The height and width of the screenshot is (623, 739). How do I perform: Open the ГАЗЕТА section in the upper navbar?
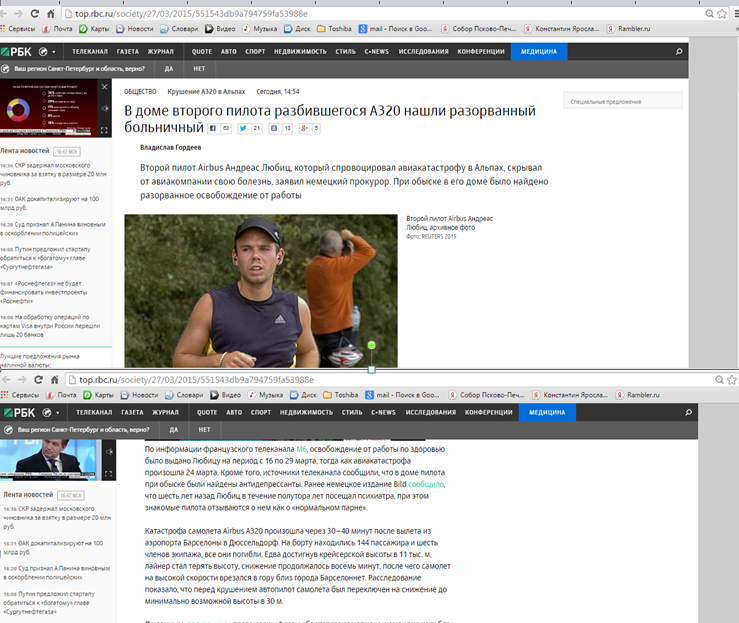coord(128,52)
